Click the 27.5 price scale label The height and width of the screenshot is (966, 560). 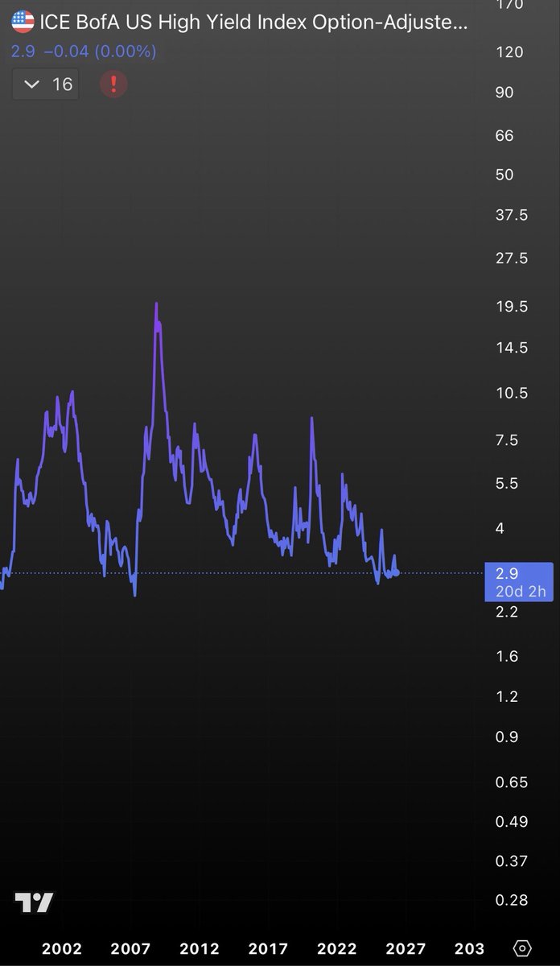512,258
